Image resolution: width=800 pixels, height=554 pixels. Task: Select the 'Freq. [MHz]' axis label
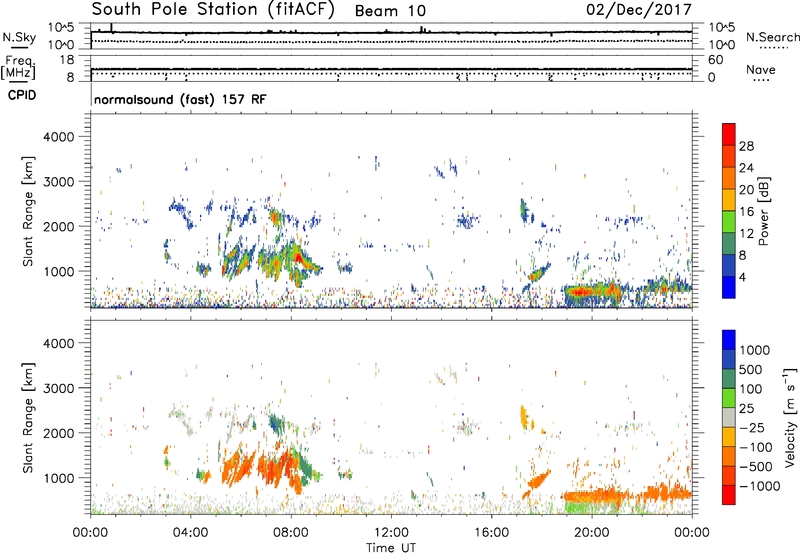(18, 68)
